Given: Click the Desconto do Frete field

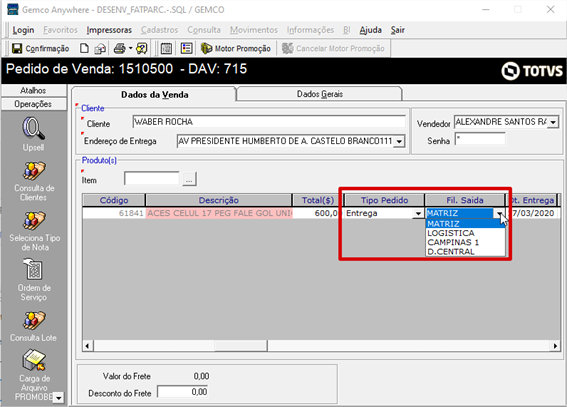Looking at the screenshot, I should pos(183,392).
